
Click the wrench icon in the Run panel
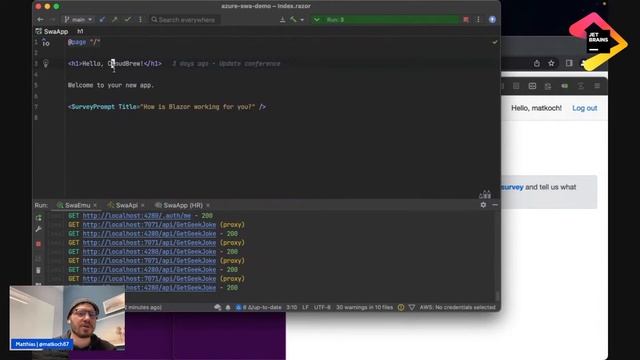pyautogui.click(x=38, y=229)
